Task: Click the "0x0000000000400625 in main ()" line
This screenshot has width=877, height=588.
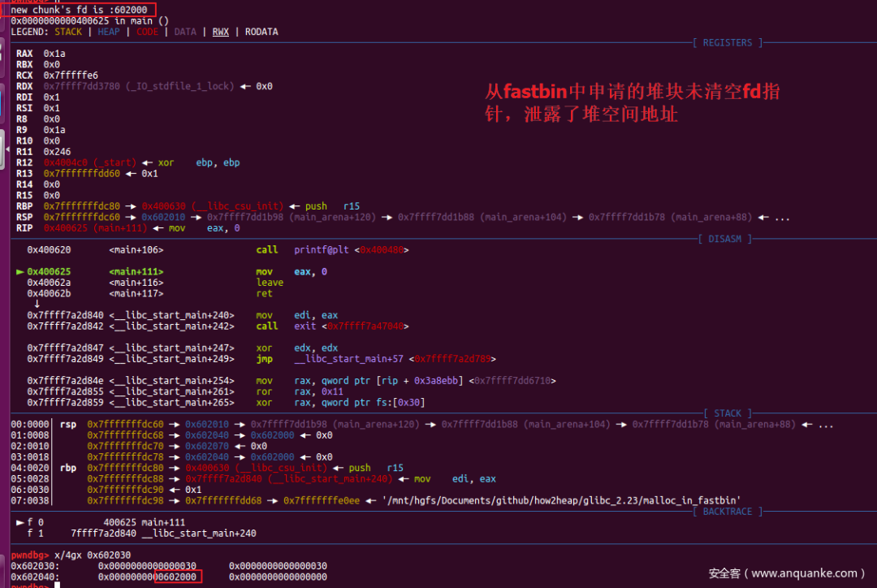Action: pos(89,20)
